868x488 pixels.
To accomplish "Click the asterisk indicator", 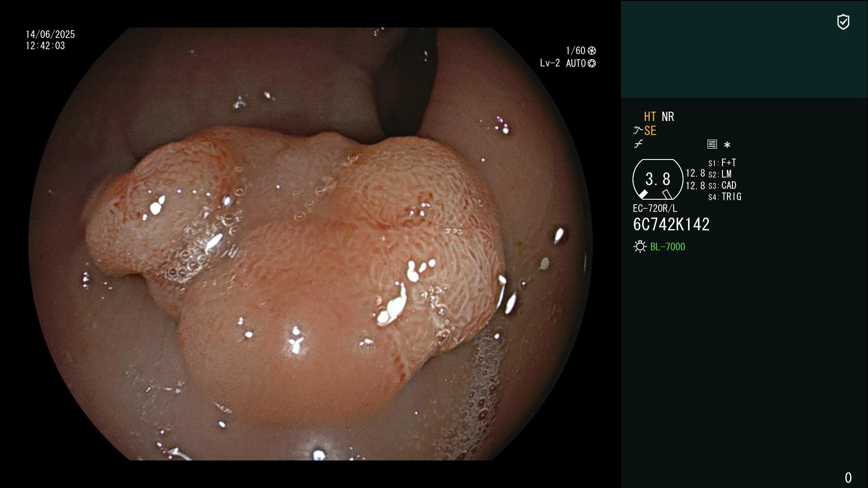I will coord(727,145).
